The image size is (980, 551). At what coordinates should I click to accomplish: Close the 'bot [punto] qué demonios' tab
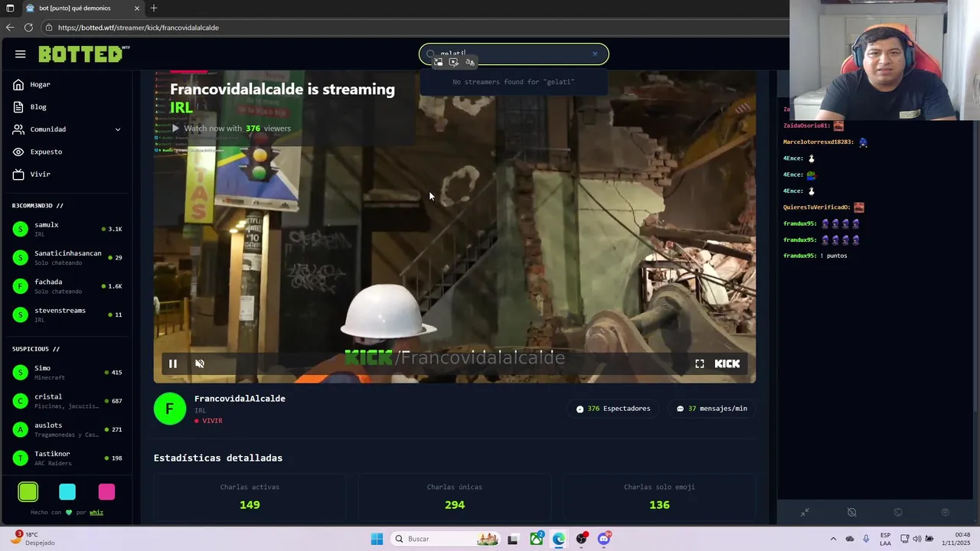pos(137,8)
